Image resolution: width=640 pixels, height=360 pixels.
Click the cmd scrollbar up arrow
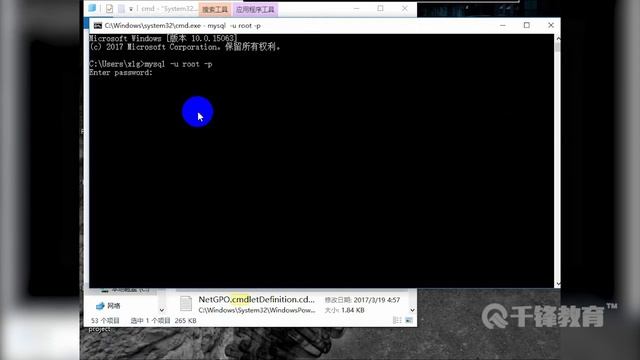click(558, 38)
